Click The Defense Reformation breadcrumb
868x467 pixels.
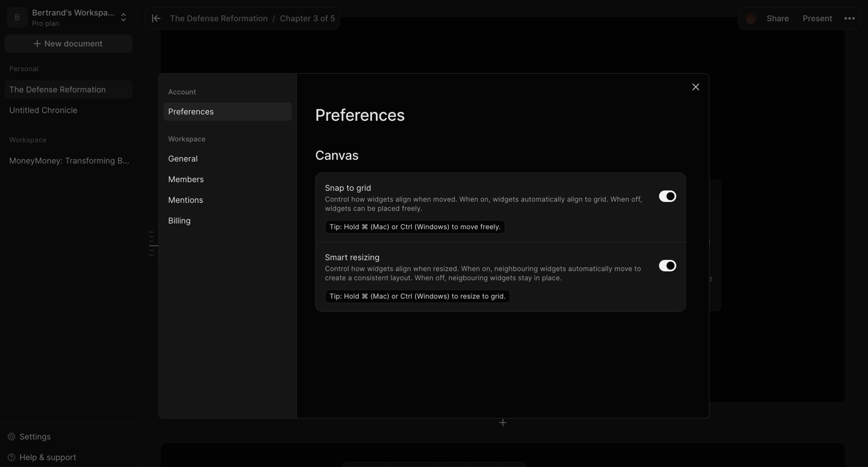(219, 18)
